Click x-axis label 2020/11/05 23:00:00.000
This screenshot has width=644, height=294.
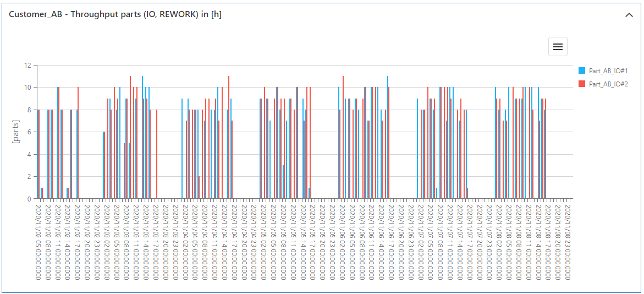332,242
